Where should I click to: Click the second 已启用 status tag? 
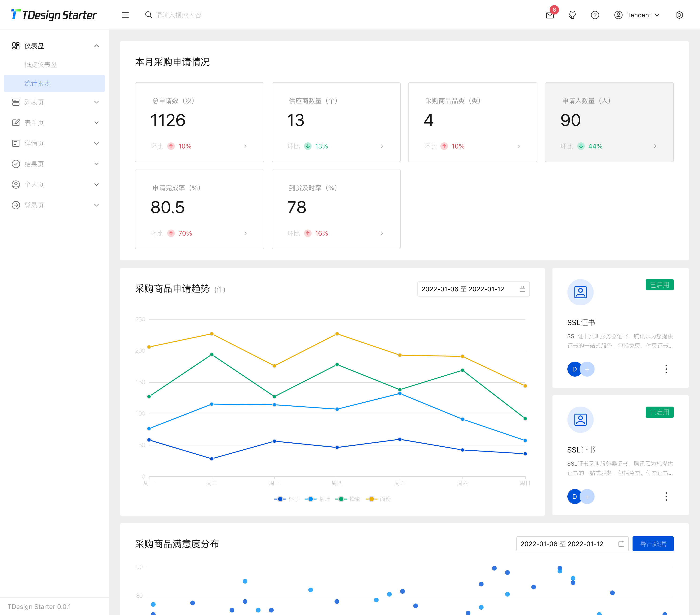(x=659, y=412)
